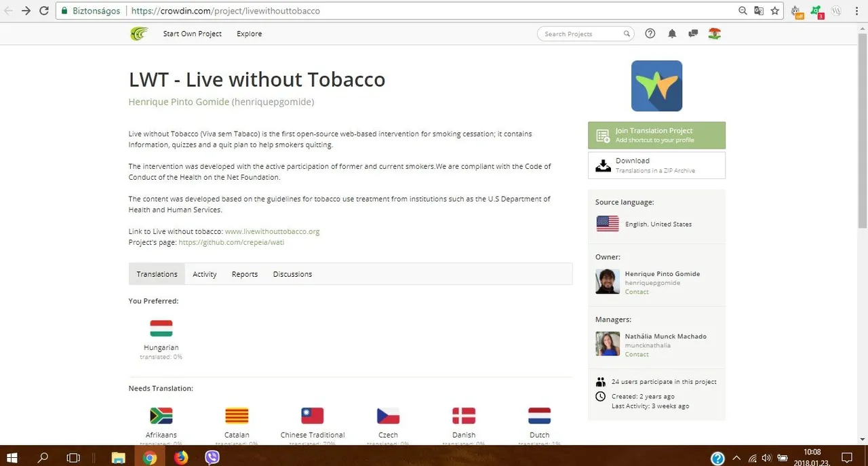Select the Afrikaans flag language
The image size is (868, 466).
pos(161,416)
